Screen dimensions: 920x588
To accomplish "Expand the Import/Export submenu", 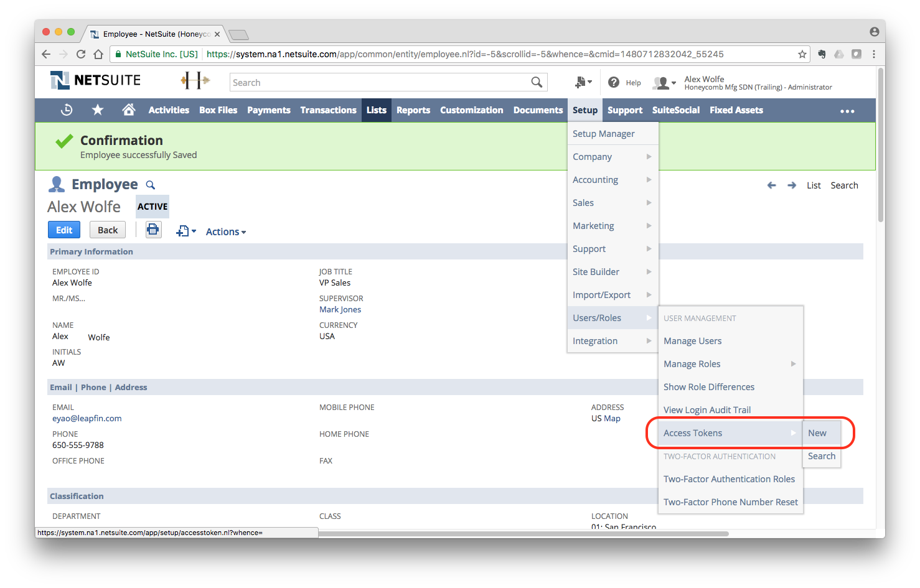I will pos(613,295).
